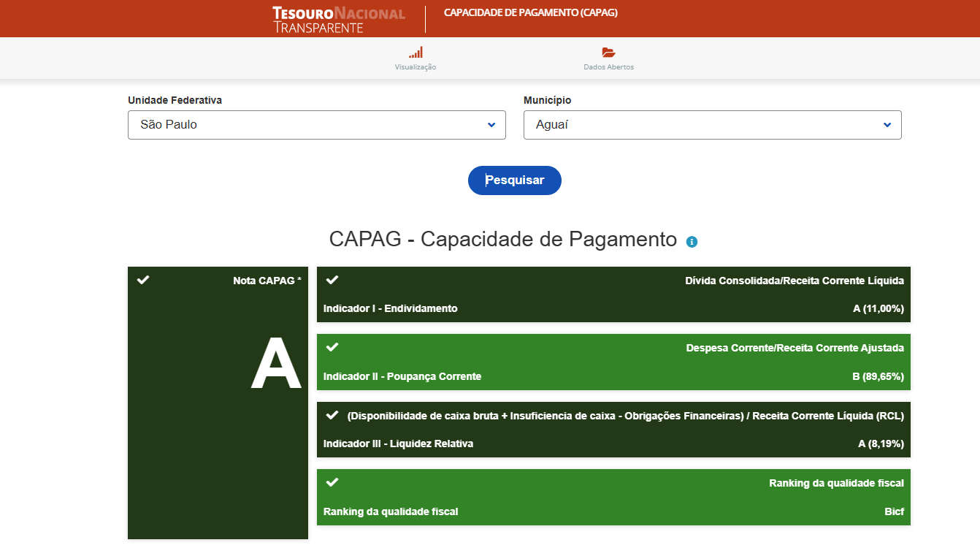
Task: Select the B (89,65%) Poupança Corrente value
Action: coord(878,377)
